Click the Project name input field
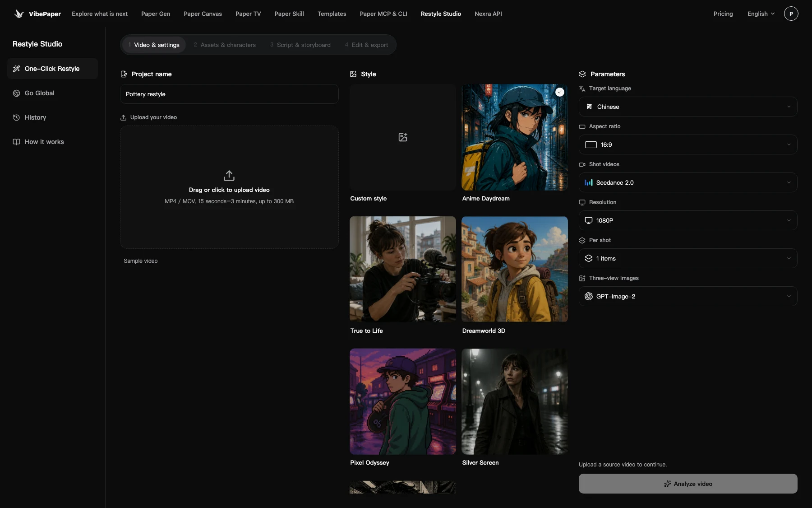 (x=229, y=94)
